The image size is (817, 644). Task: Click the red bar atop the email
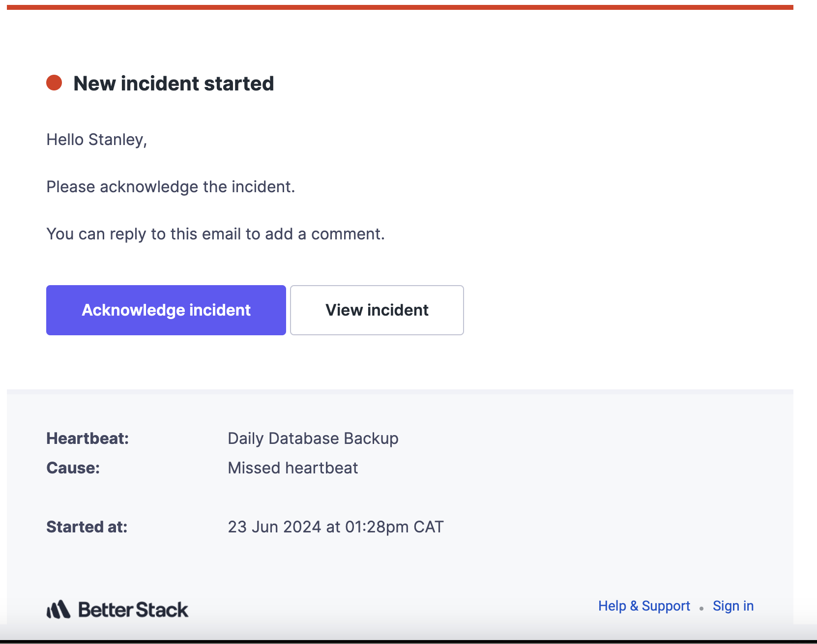tap(400, 7)
